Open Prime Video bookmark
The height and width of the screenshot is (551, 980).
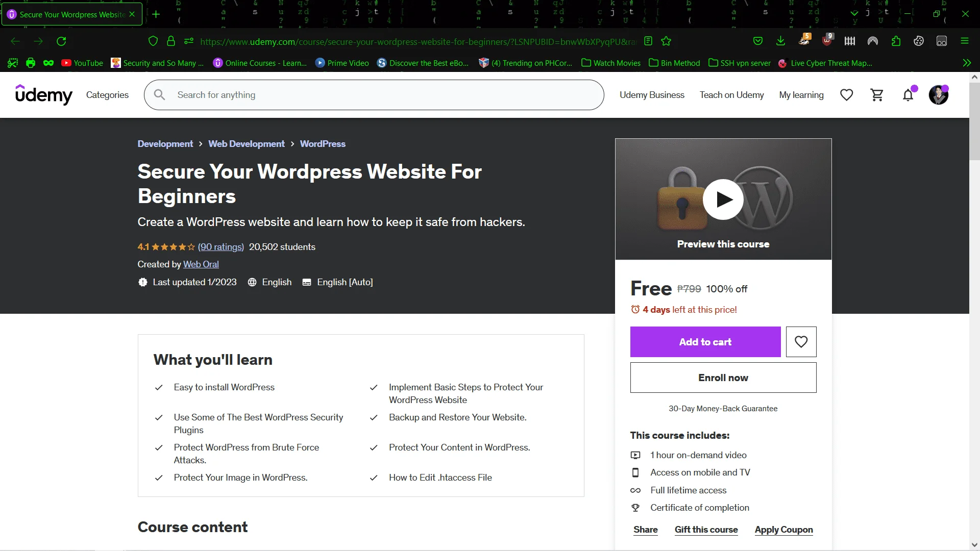pyautogui.click(x=342, y=63)
